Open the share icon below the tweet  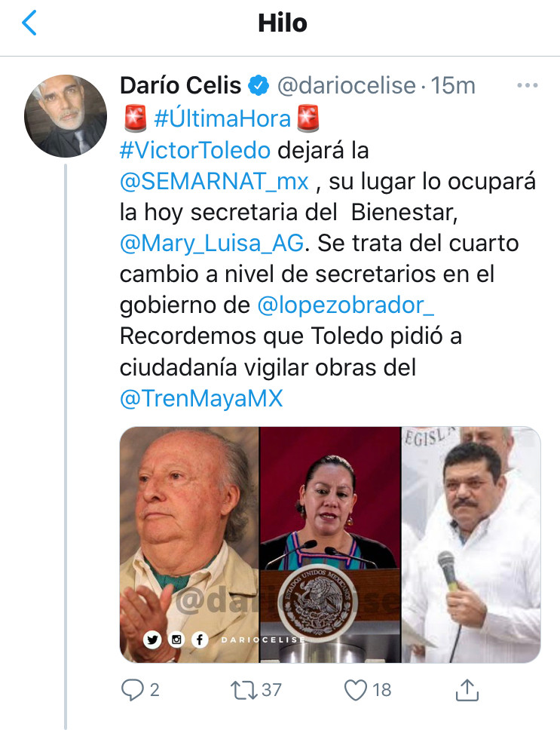(467, 690)
